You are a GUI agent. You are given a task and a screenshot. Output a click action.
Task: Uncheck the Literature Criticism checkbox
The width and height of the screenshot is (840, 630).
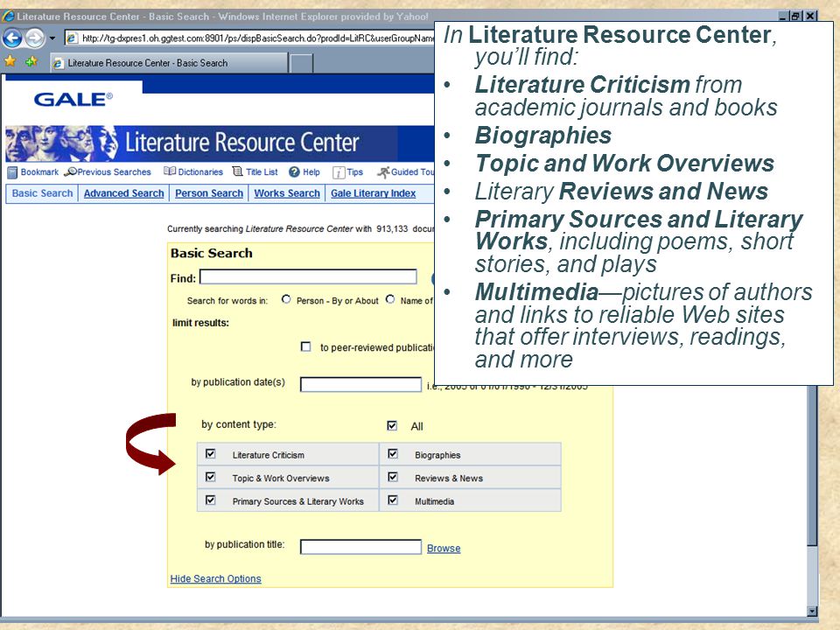(x=211, y=454)
